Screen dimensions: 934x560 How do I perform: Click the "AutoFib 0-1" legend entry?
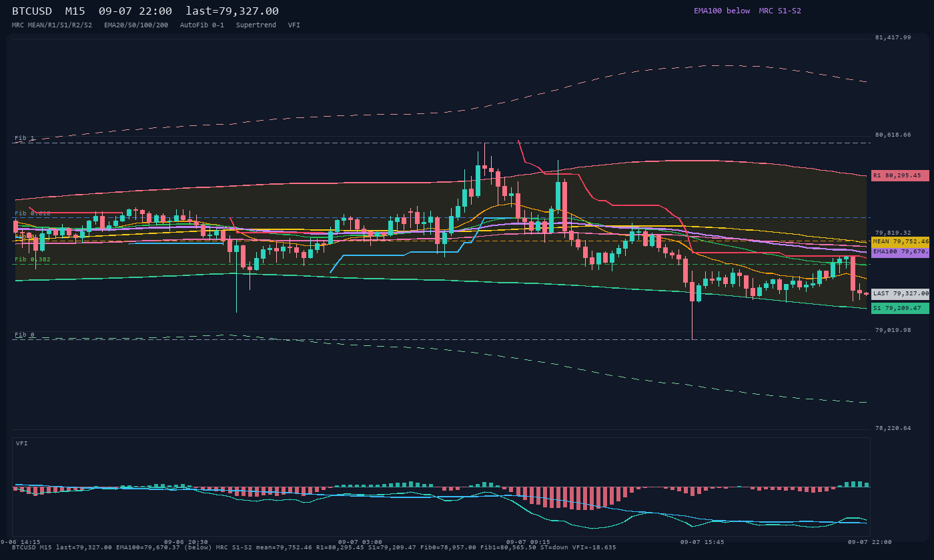[202, 25]
